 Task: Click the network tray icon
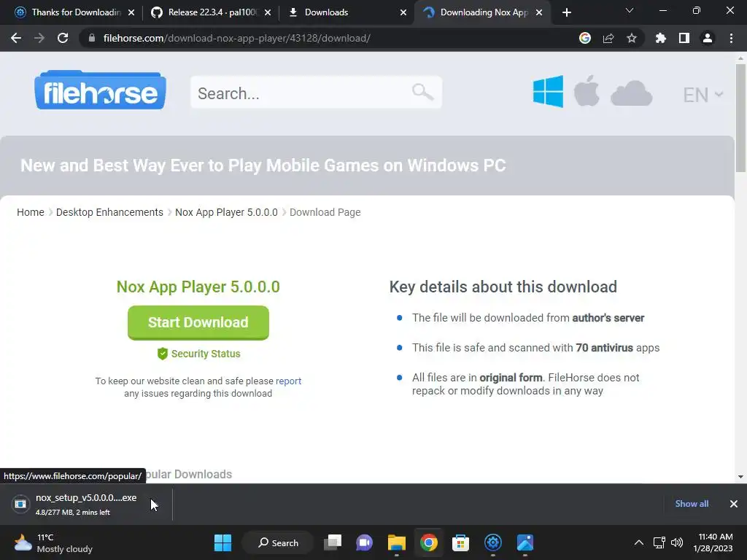659,542
